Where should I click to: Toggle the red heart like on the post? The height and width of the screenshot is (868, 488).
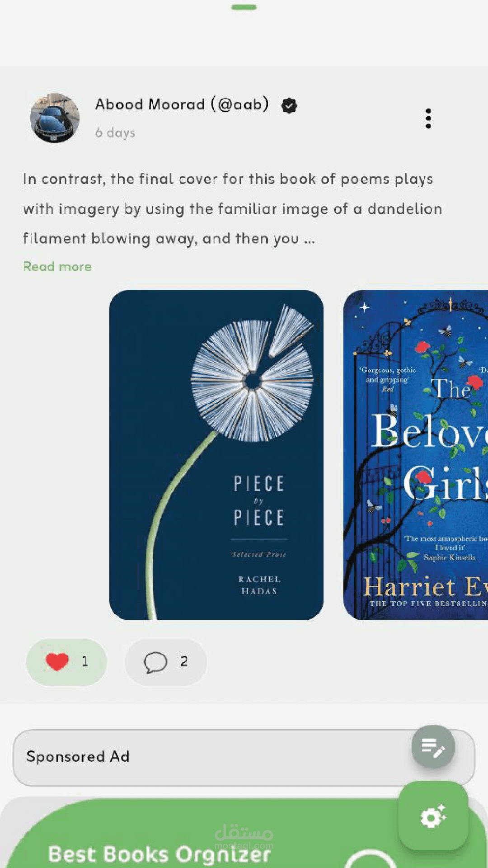click(x=57, y=662)
